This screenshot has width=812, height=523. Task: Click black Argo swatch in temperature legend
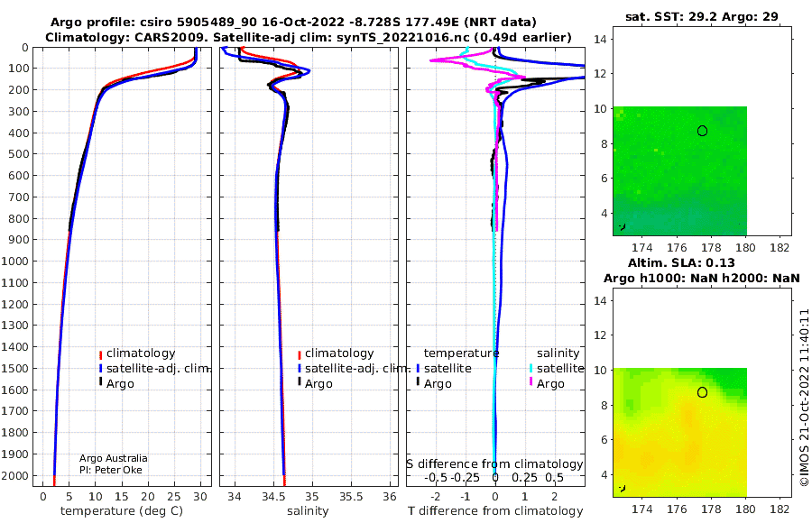coord(100,382)
